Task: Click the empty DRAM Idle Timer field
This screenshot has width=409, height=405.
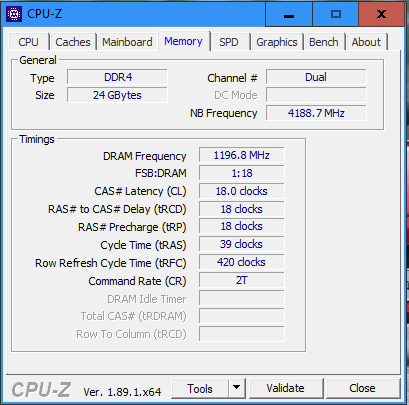Action: click(242, 298)
